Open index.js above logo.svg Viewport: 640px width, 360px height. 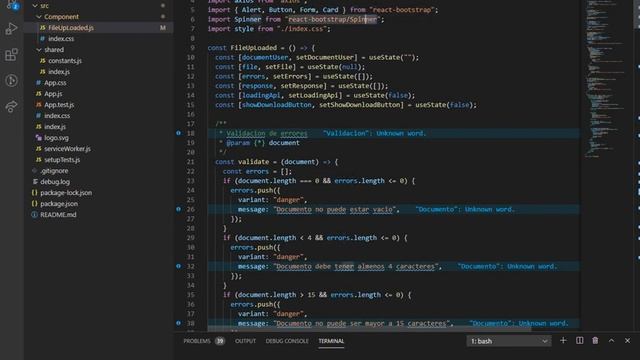click(x=55, y=127)
